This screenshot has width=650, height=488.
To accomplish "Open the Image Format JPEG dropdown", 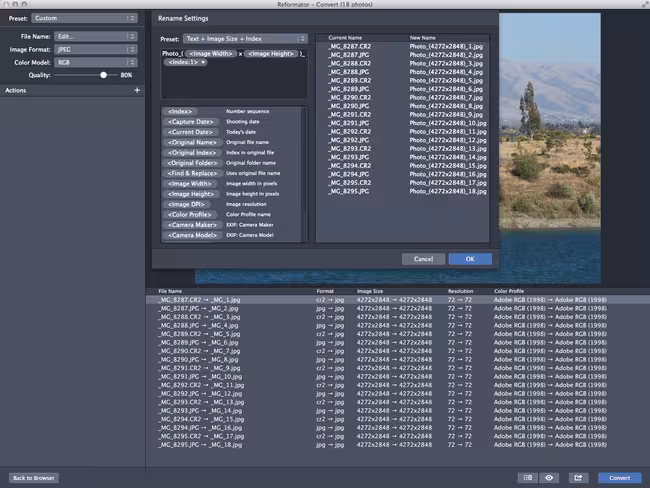I will [96, 49].
